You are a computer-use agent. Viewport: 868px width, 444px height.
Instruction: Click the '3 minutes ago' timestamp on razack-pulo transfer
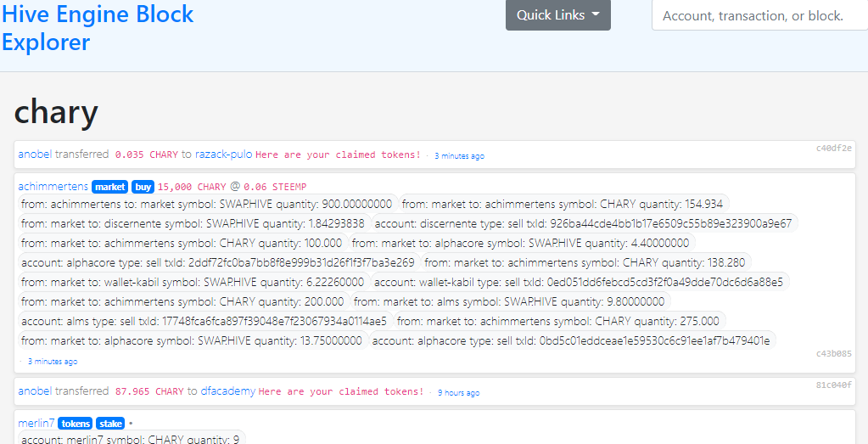[460, 156]
